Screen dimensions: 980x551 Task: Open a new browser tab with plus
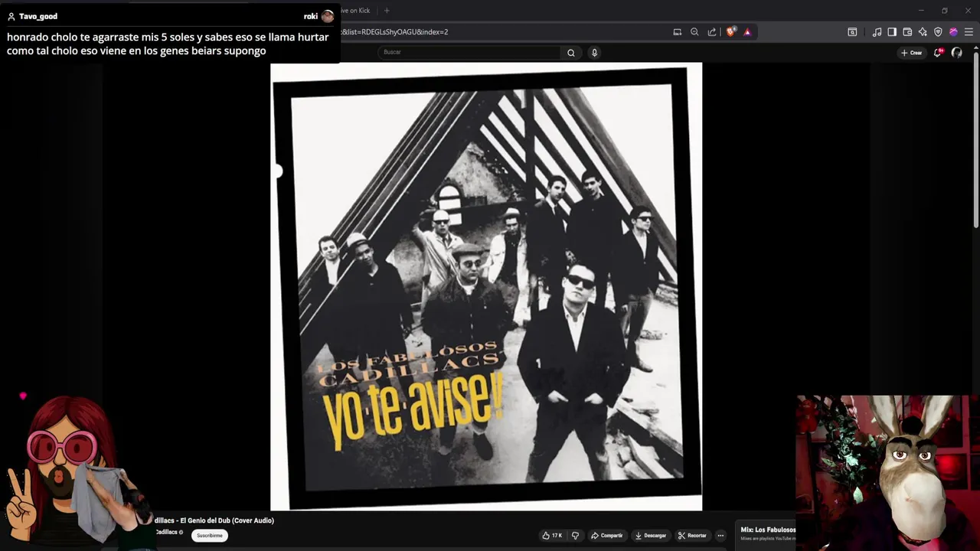[x=387, y=11]
